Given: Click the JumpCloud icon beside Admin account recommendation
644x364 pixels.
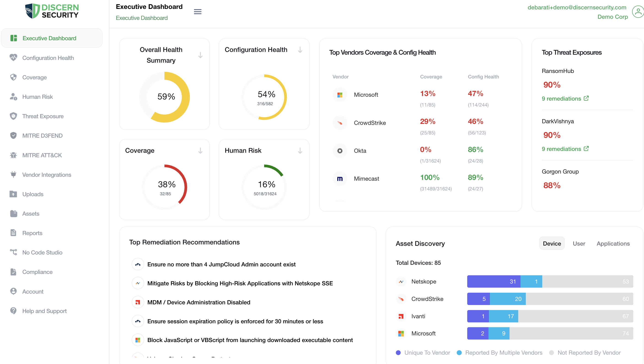Looking at the screenshot, I should (138, 264).
